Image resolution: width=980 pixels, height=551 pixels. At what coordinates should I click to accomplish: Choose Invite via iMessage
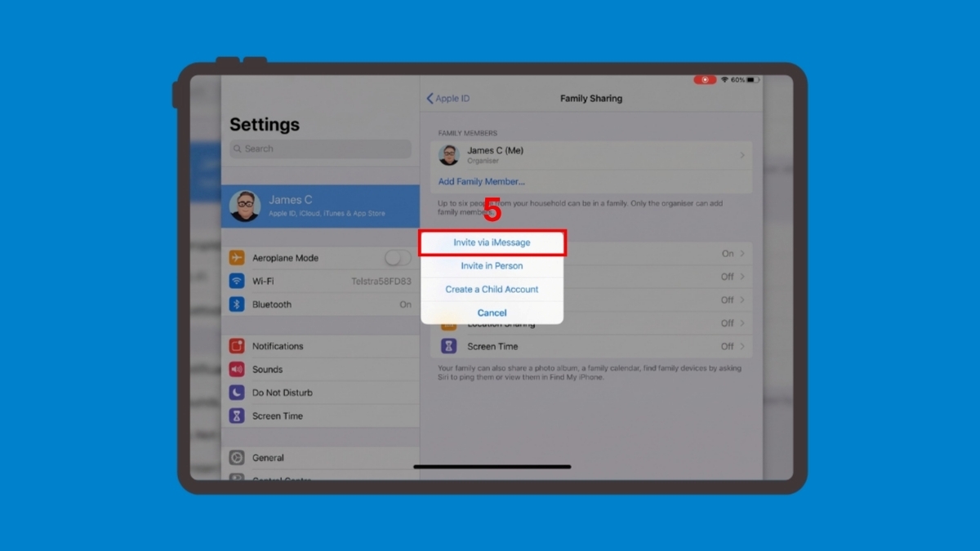coord(492,242)
